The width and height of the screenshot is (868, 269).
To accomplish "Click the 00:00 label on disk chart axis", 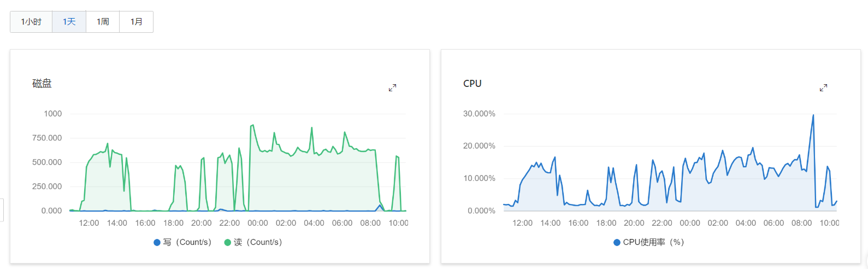I will point(258,223).
